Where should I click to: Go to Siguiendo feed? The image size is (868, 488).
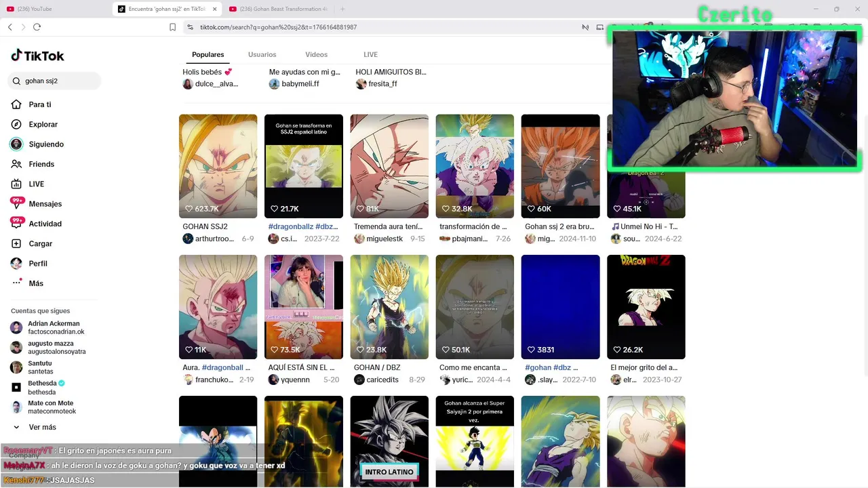[46, 144]
